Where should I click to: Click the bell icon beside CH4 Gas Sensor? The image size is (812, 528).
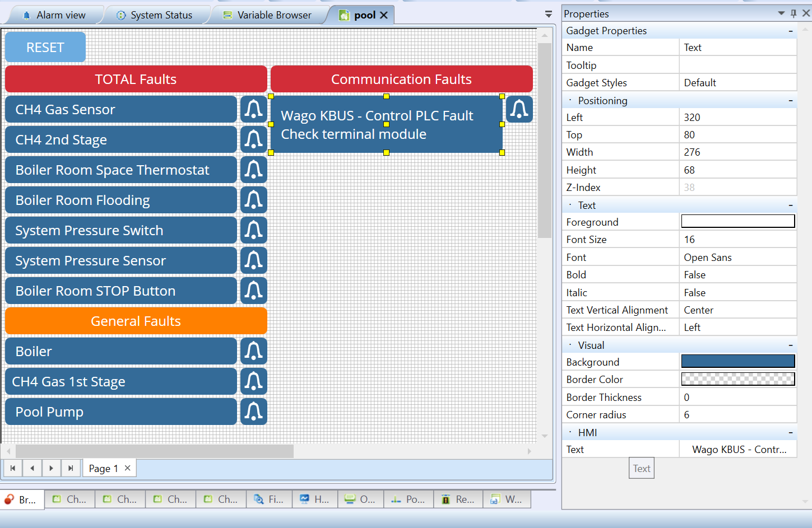254,109
